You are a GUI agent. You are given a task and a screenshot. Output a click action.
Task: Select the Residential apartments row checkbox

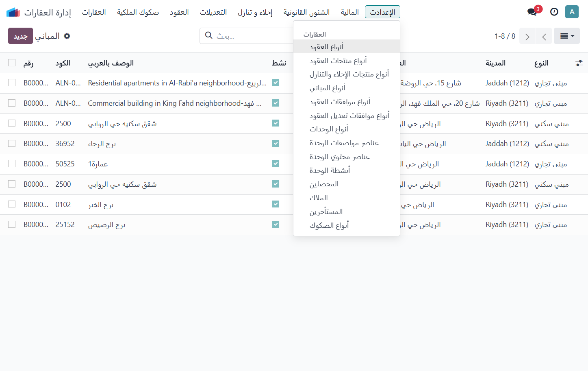(12, 83)
